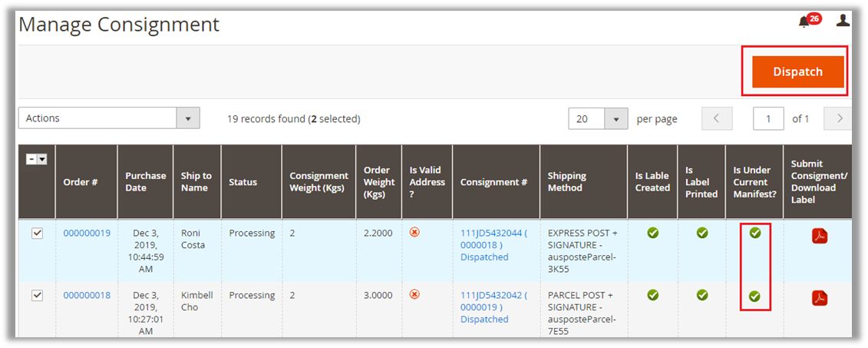Click label printed checkmark for order 000000018
This screenshot has width=868, height=348.
[x=701, y=294]
